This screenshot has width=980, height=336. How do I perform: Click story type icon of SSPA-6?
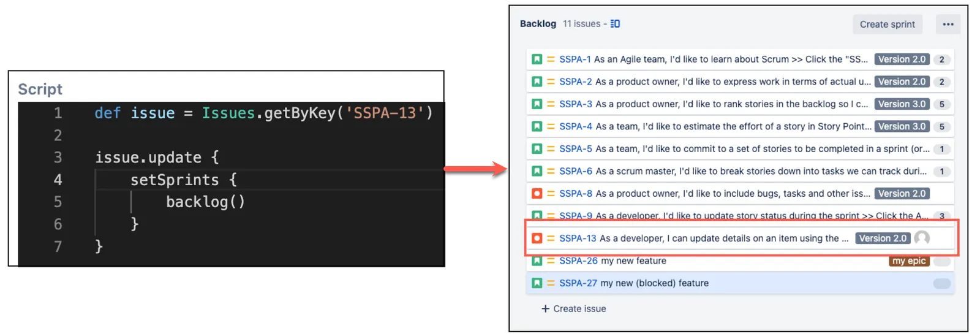click(x=537, y=171)
